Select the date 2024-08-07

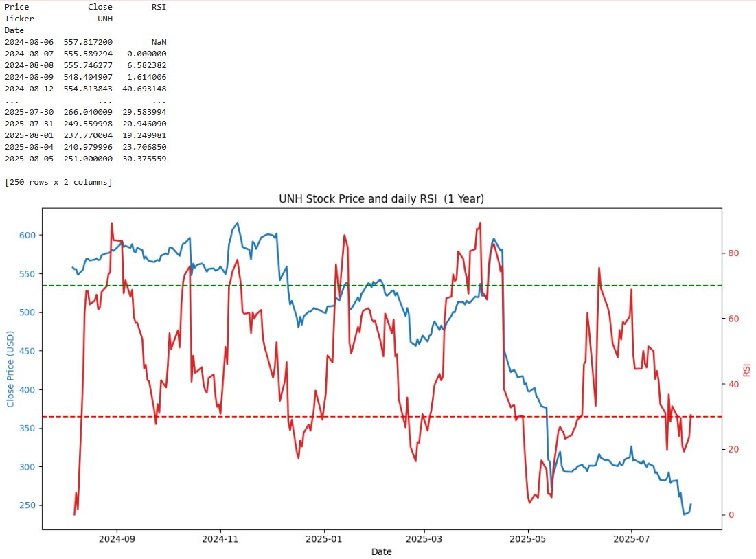click(x=30, y=54)
